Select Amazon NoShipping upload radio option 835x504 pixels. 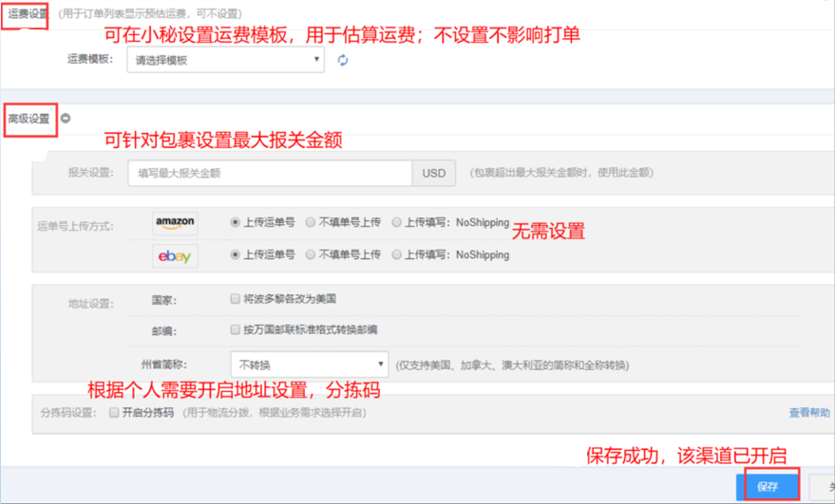click(x=396, y=222)
